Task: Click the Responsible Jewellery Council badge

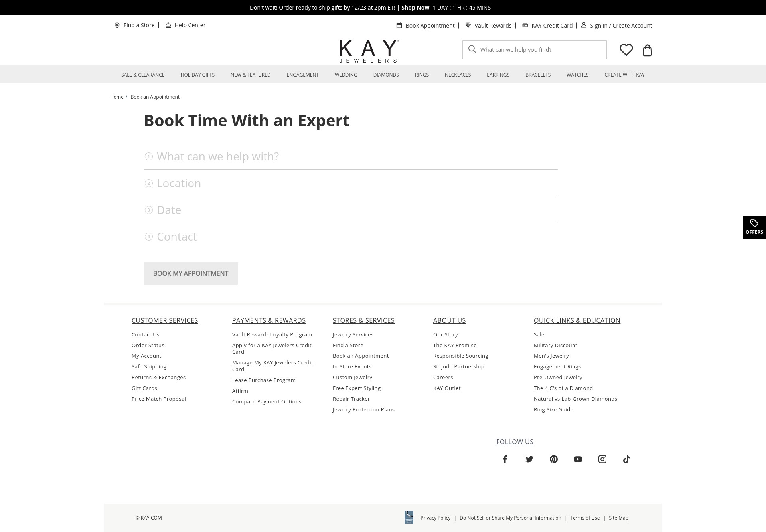Action: (409, 517)
